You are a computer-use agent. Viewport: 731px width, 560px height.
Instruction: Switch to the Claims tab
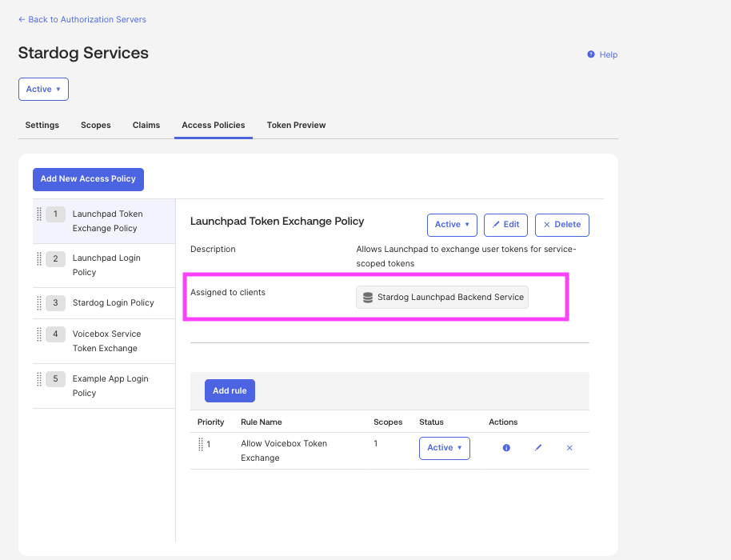(x=146, y=125)
